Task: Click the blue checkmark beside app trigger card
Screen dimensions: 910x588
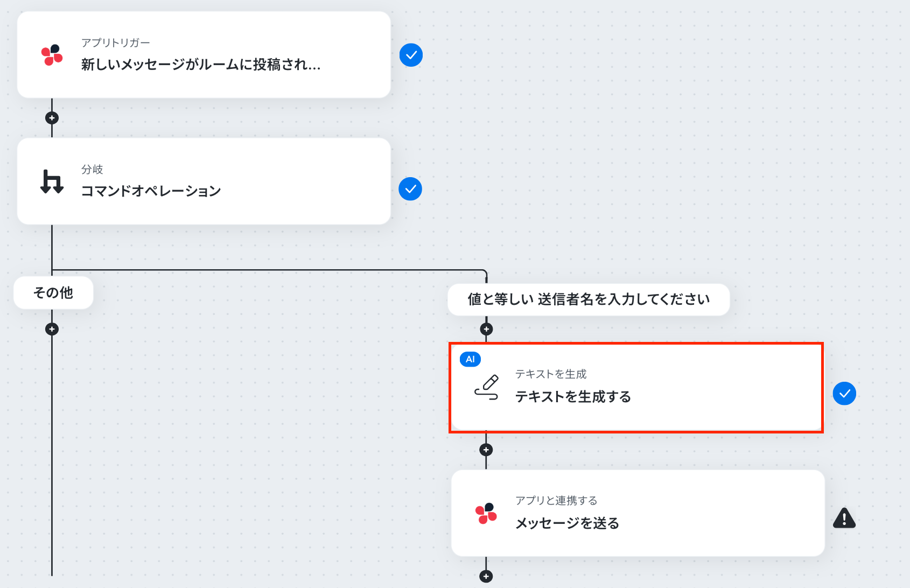Action: (x=411, y=55)
